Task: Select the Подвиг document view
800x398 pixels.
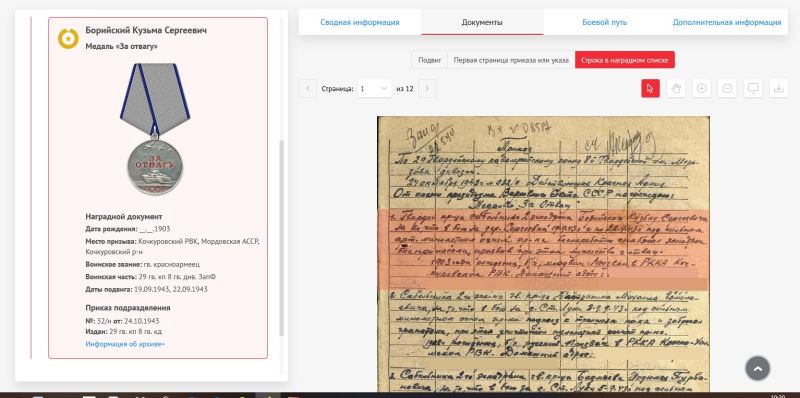Action: tap(430, 60)
